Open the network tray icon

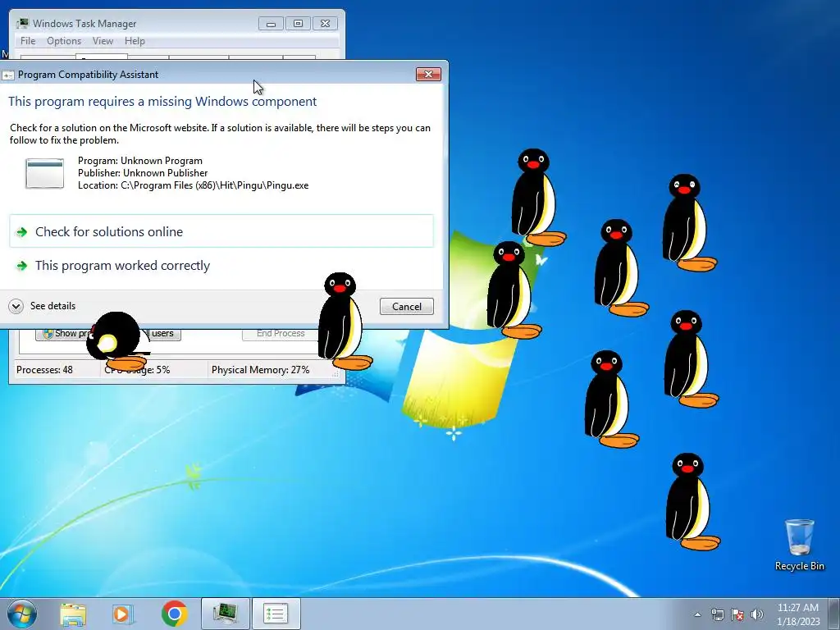tap(717, 614)
